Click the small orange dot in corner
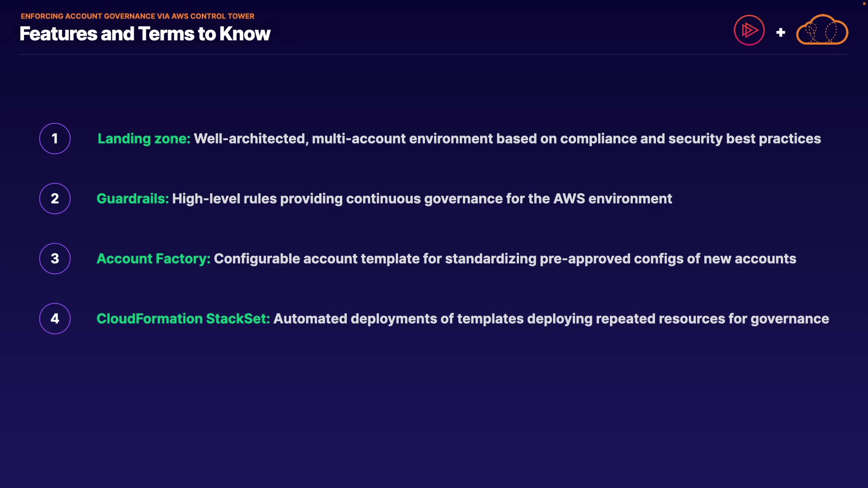 coord(864,4)
